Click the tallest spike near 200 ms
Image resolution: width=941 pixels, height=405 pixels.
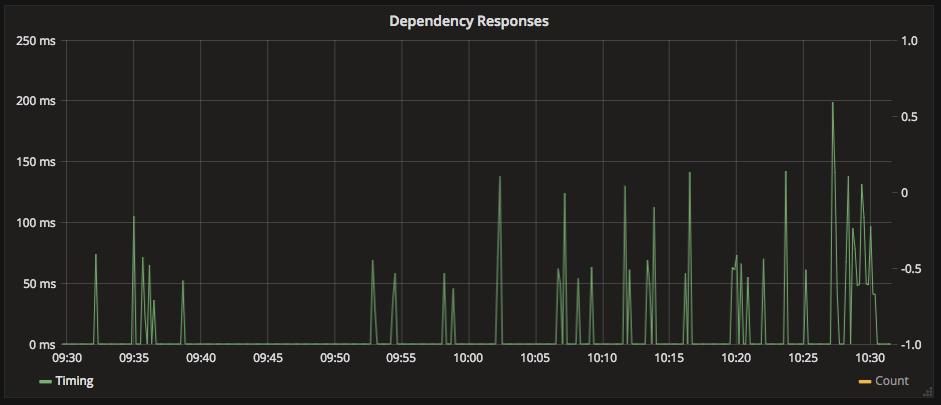(832, 104)
